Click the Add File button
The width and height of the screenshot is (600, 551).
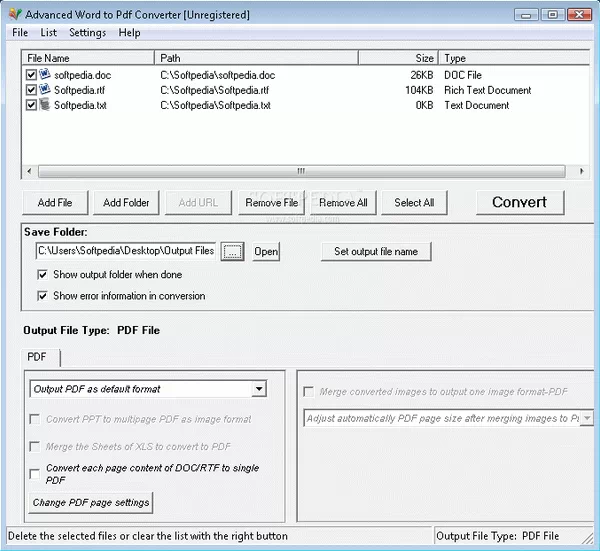(x=55, y=202)
